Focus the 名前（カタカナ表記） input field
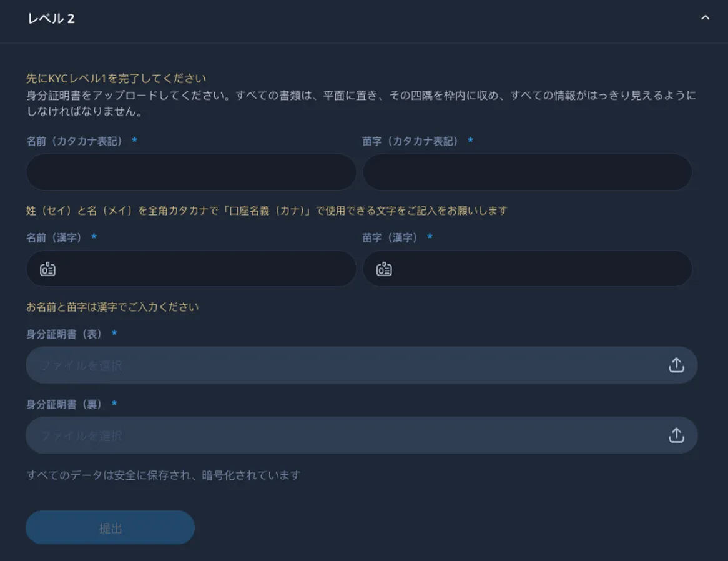Viewport: 728px width, 561px height. coord(191,172)
